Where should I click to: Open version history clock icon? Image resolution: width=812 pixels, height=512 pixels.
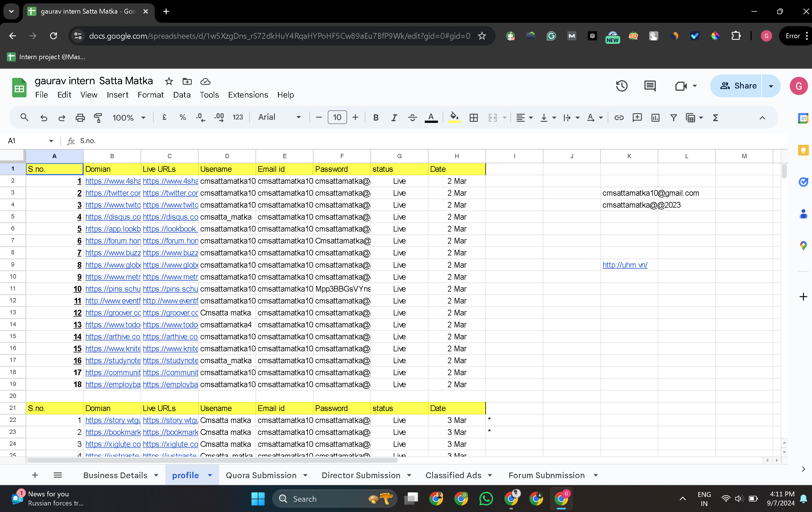(x=621, y=86)
